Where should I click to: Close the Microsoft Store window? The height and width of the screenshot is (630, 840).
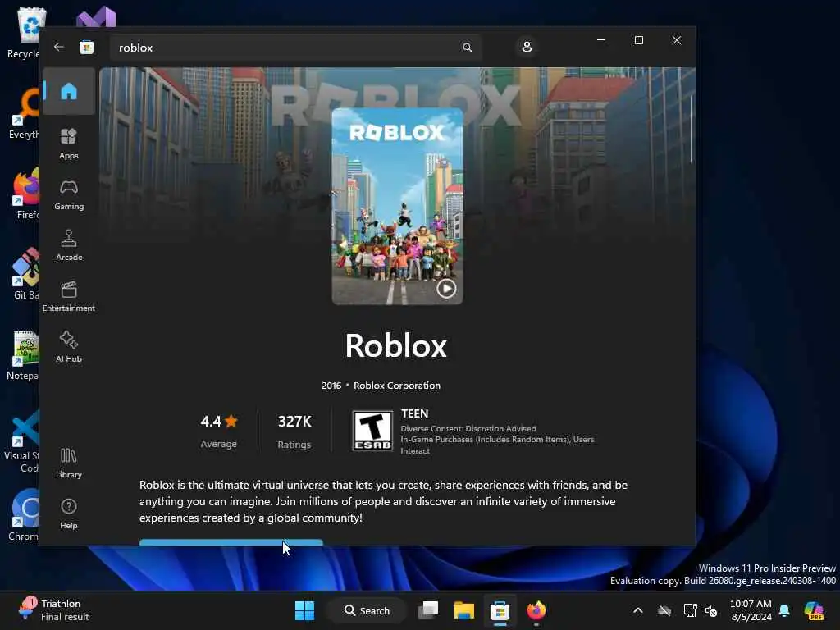(677, 40)
